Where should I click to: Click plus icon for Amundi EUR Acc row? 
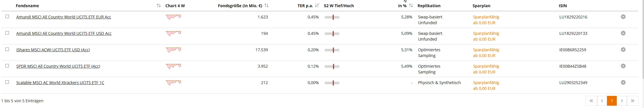[623, 17]
